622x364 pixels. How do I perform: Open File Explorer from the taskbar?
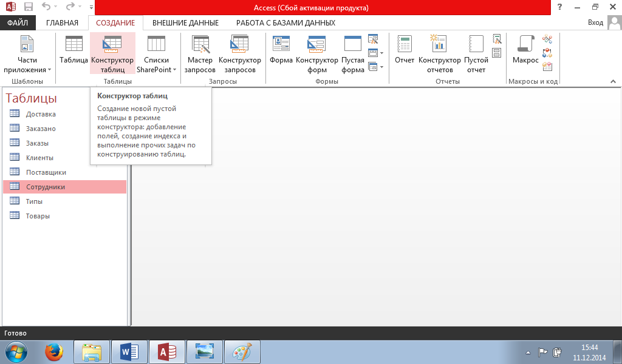[x=92, y=352]
